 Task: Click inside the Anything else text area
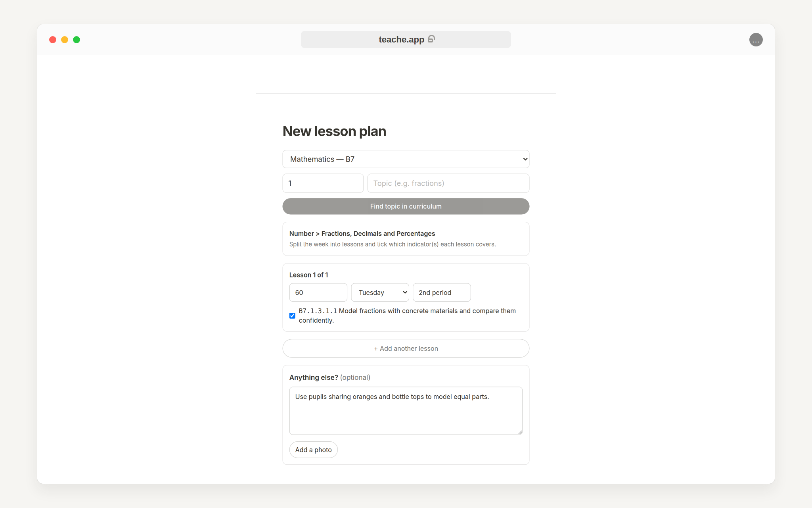(406, 411)
